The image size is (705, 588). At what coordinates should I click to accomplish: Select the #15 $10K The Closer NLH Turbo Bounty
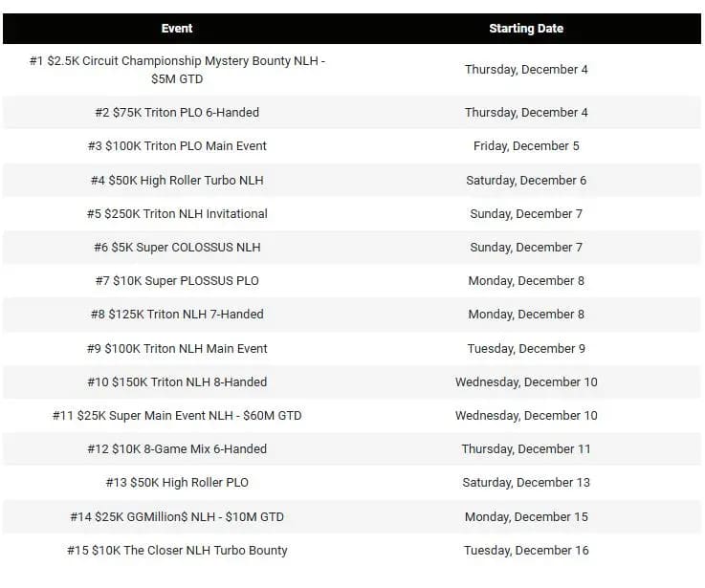click(x=177, y=551)
